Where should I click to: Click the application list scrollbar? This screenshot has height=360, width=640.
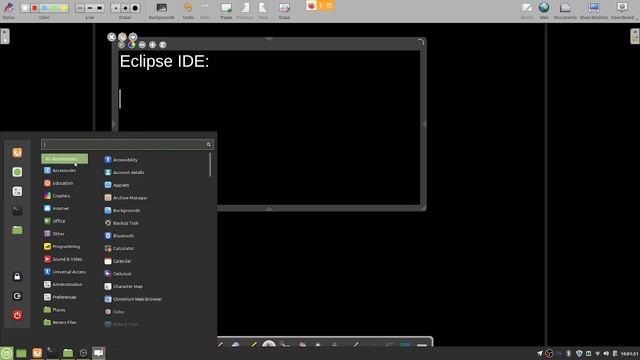pyautogui.click(x=210, y=165)
